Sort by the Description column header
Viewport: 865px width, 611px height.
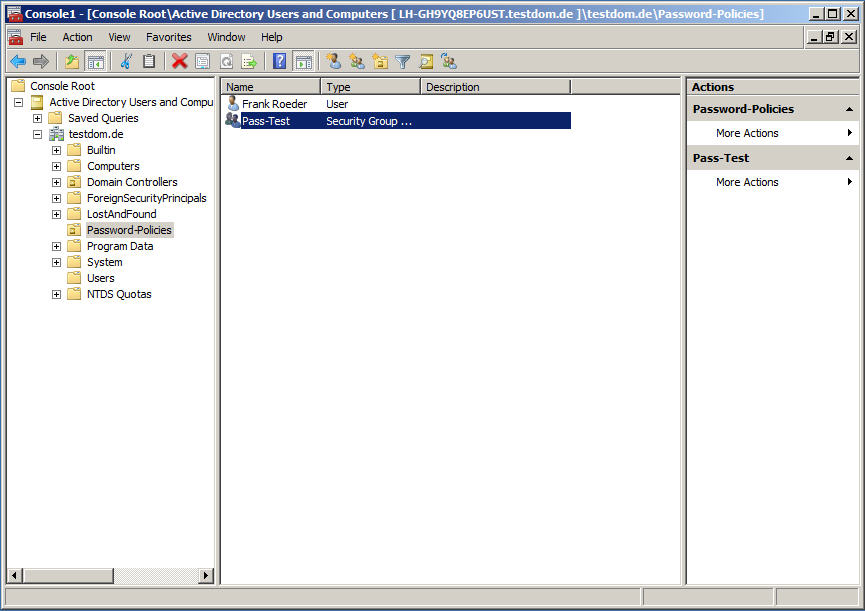tap(496, 87)
